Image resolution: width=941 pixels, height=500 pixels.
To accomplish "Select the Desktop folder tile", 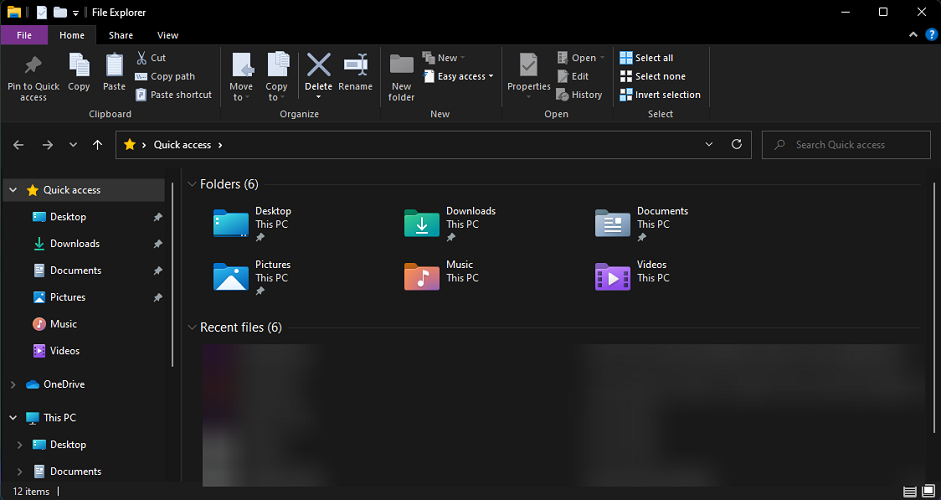I will pyautogui.click(x=255, y=224).
